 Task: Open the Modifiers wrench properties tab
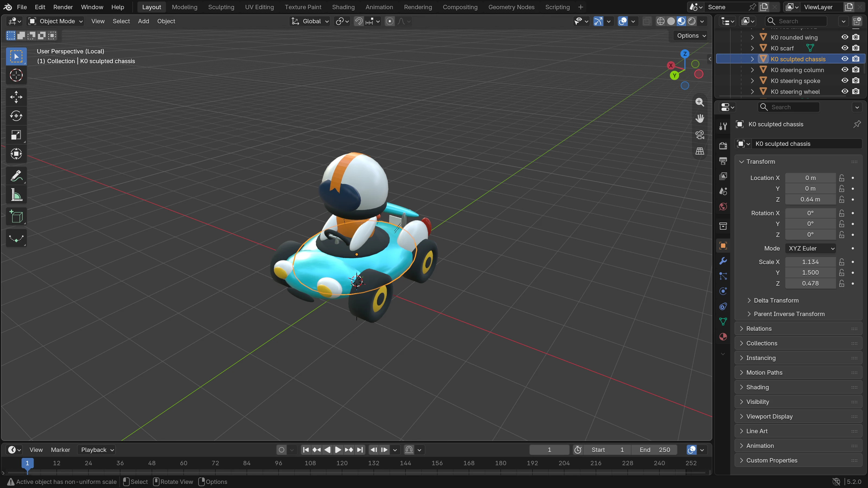coord(723,261)
